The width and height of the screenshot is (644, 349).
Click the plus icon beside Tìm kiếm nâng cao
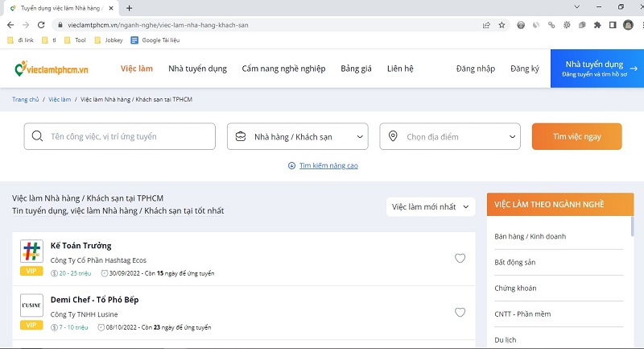click(291, 166)
